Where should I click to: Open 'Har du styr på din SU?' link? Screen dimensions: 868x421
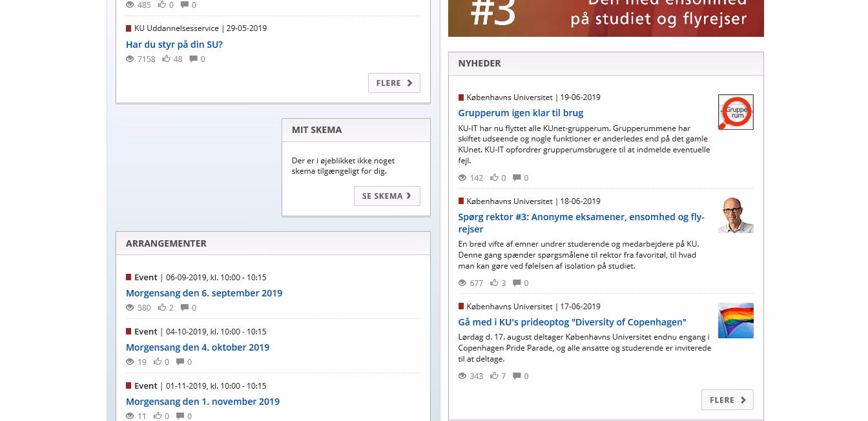tap(174, 45)
